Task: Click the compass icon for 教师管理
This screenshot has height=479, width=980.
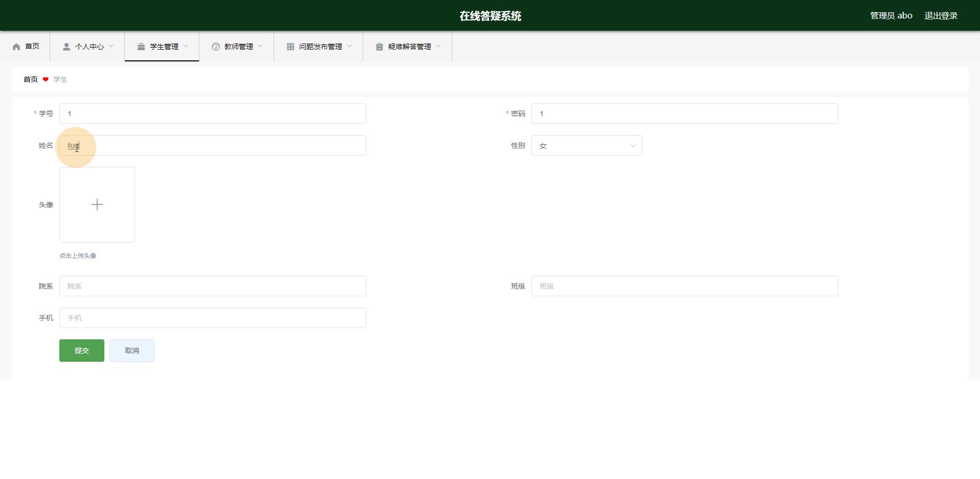Action: click(x=216, y=47)
